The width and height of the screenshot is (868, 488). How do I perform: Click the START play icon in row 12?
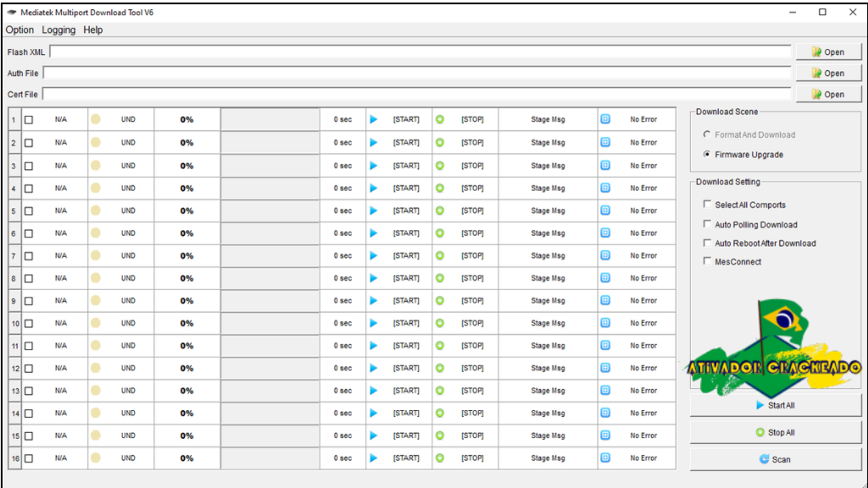pos(374,368)
